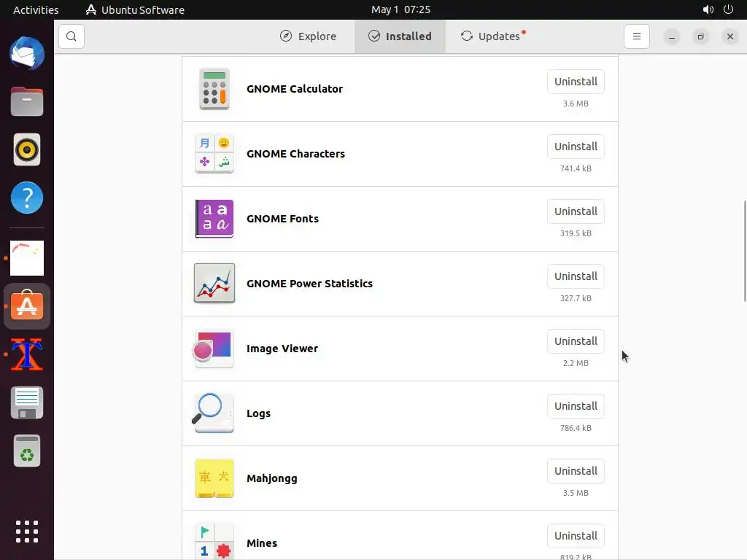Click the vertical scrollbar thumb
Viewport: 747px width, 560px height.
(x=745, y=251)
